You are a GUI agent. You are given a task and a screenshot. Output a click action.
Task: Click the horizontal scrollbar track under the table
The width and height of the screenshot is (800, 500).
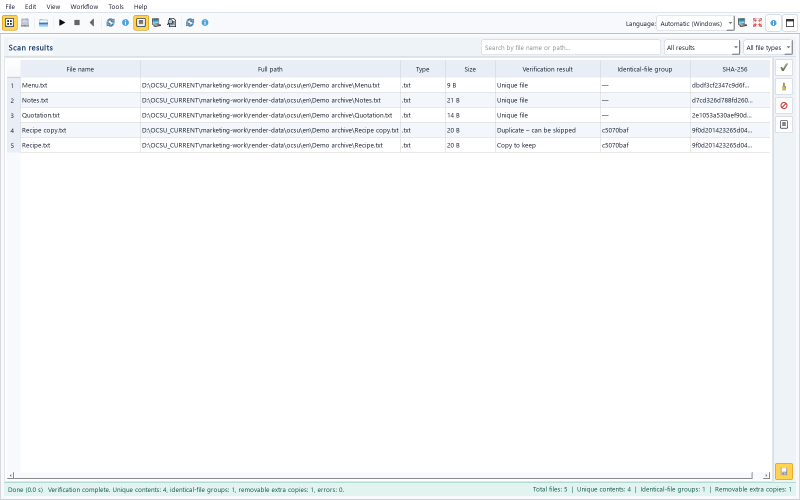click(388, 475)
